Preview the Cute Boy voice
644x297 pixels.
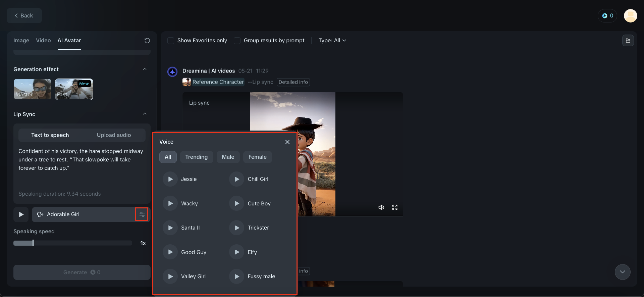click(x=237, y=203)
